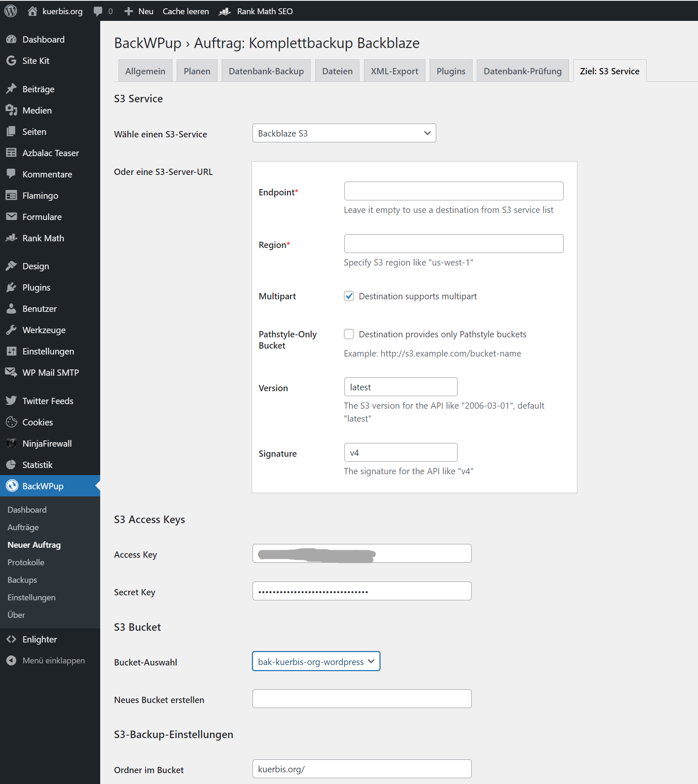Select the Ziel: S3 Service tab
The width and height of the screenshot is (698, 784).
click(x=609, y=71)
